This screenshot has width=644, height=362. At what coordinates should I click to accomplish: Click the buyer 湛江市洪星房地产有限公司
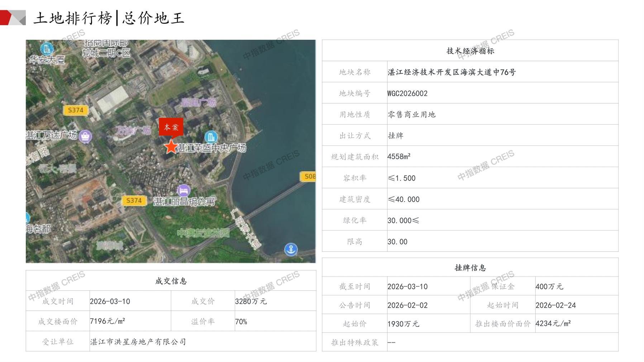pyautogui.click(x=138, y=342)
